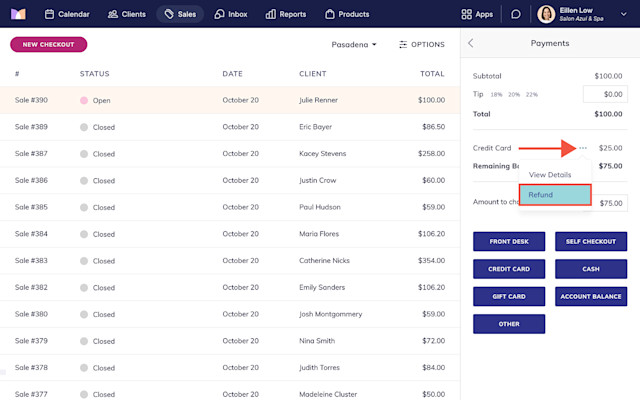Select the Sales nav tab
640x400 pixels.
(x=180, y=14)
